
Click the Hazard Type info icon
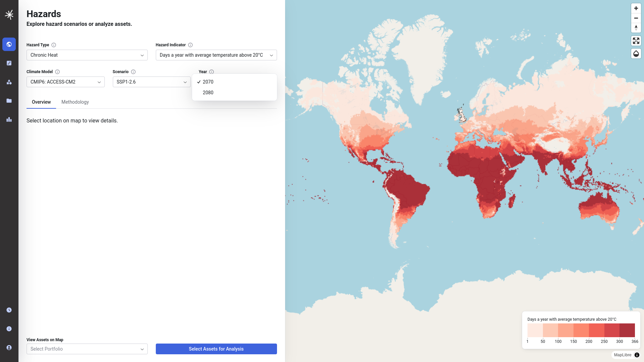pyautogui.click(x=54, y=45)
